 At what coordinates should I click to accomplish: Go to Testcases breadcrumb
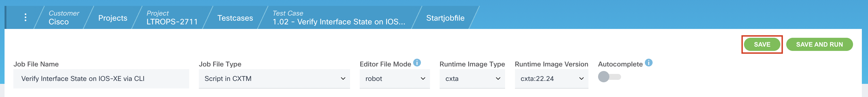[x=235, y=18]
